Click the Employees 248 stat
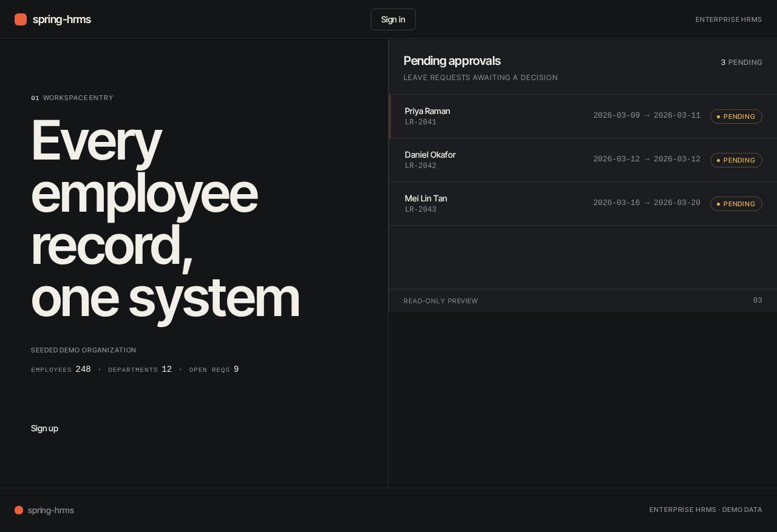 click(61, 369)
